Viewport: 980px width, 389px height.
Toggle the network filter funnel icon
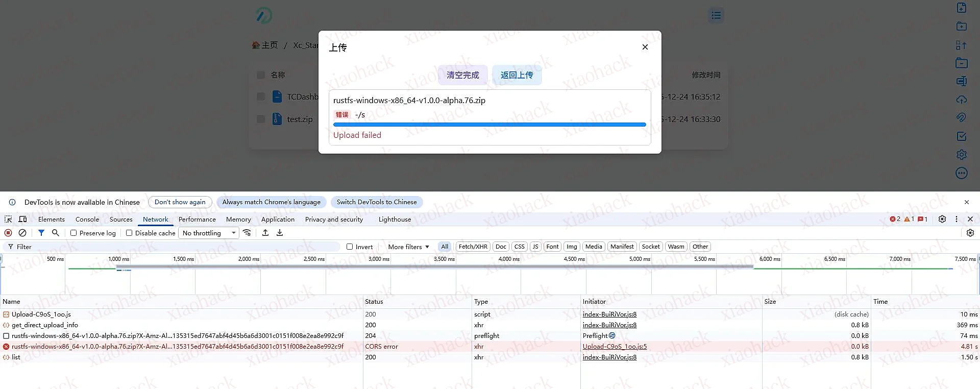(x=41, y=233)
